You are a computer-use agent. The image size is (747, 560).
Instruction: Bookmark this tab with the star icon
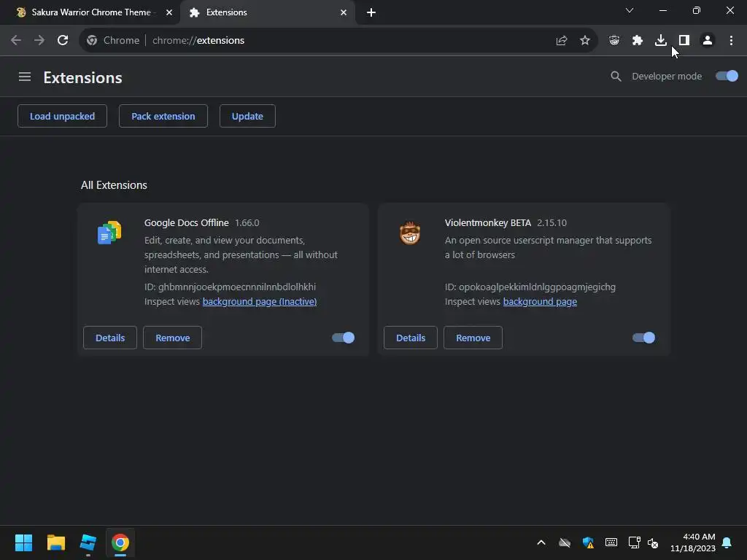pyautogui.click(x=585, y=41)
